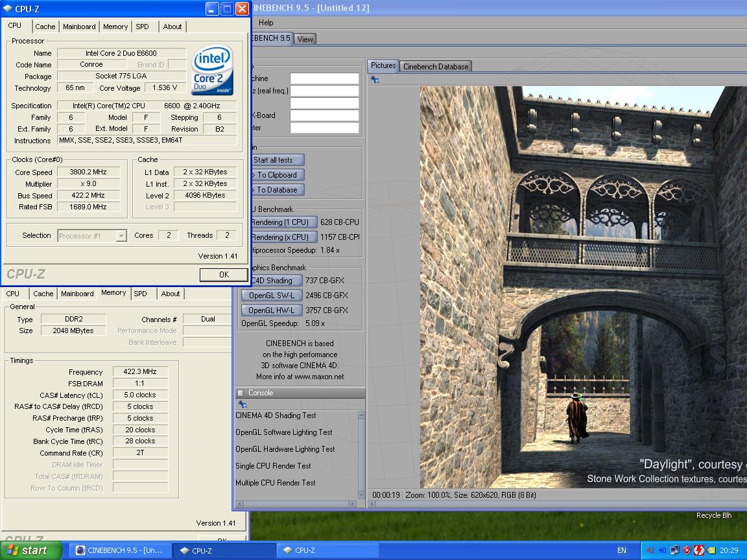Click the To Clipboard button

277,175
